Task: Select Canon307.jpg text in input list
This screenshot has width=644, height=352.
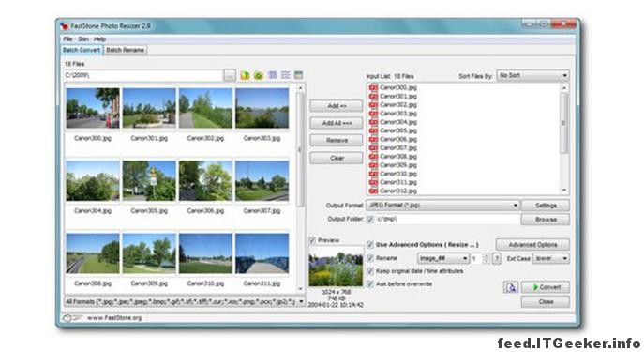Action: tap(398, 147)
